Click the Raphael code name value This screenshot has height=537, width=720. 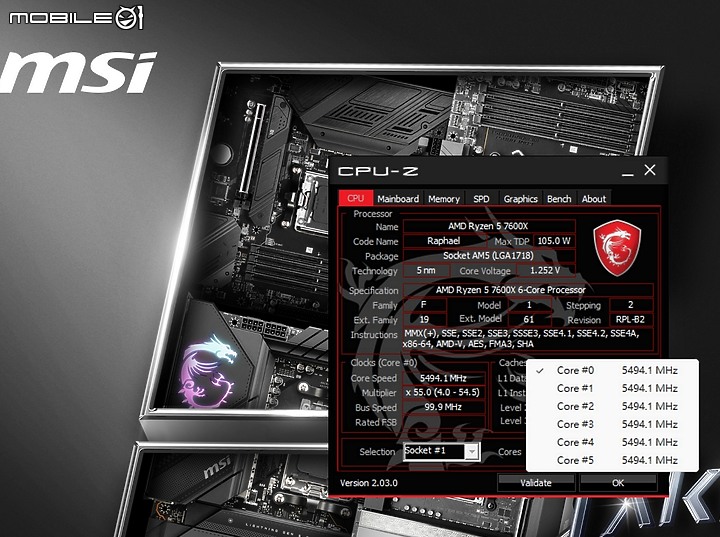tap(444, 241)
